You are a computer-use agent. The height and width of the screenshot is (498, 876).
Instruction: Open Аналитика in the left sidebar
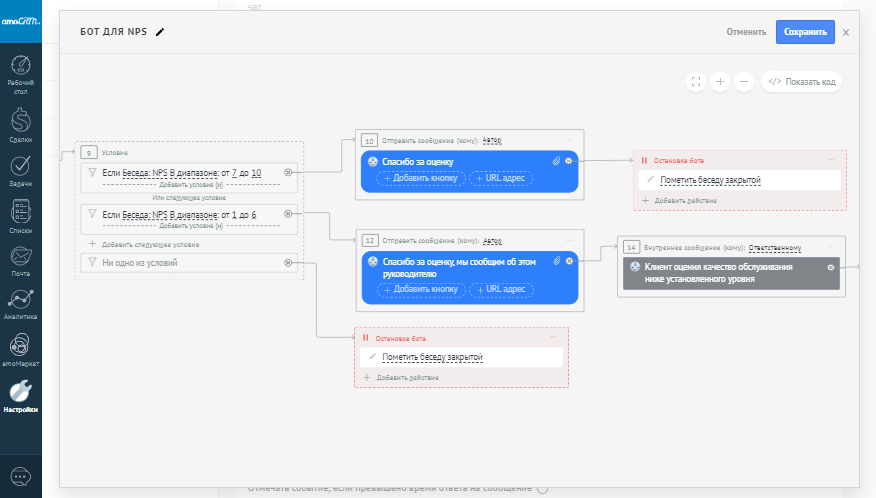[21, 302]
